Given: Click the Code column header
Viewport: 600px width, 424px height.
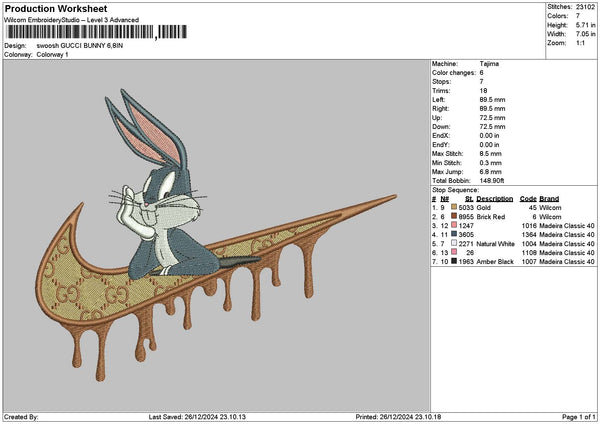Looking at the screenshot, I should pyautogui.click(x=528, y=199).
